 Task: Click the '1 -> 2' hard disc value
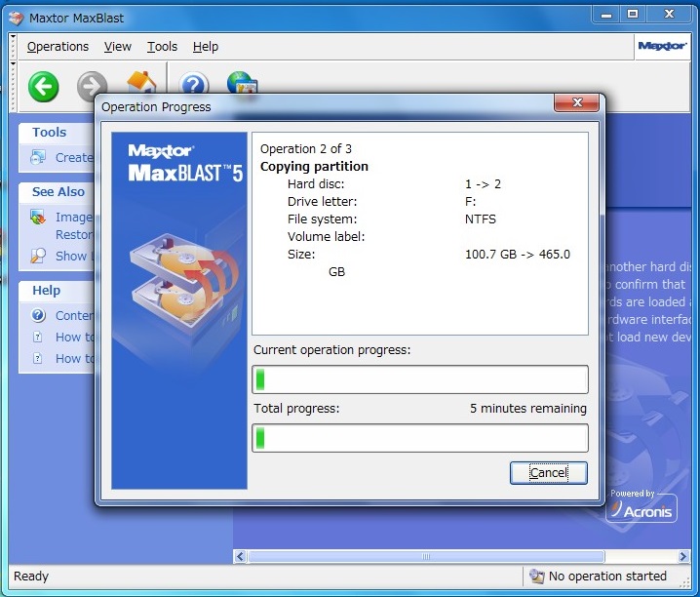[483, 184]
